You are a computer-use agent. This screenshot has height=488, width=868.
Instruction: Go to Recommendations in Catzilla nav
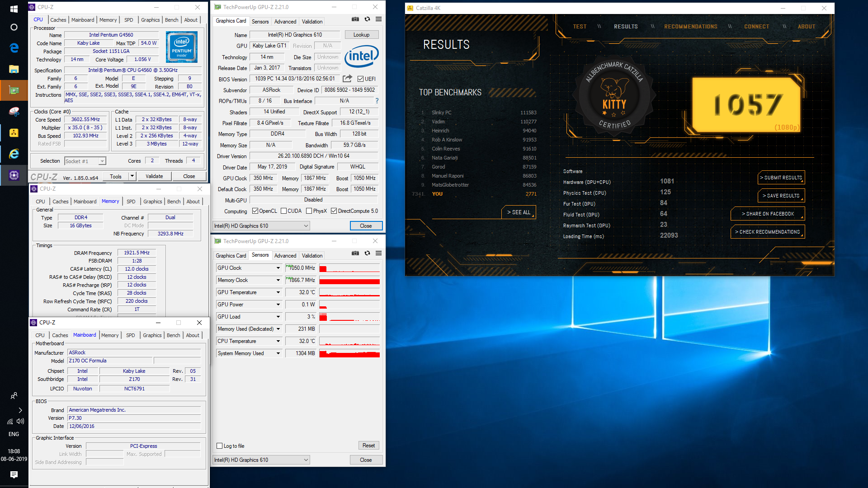click(x=691, y=27)
